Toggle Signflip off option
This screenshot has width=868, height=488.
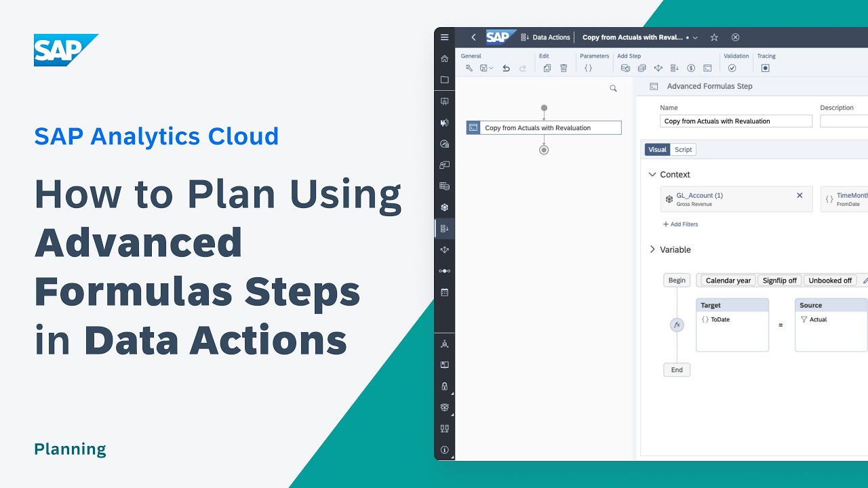click(x=780, y=281)
